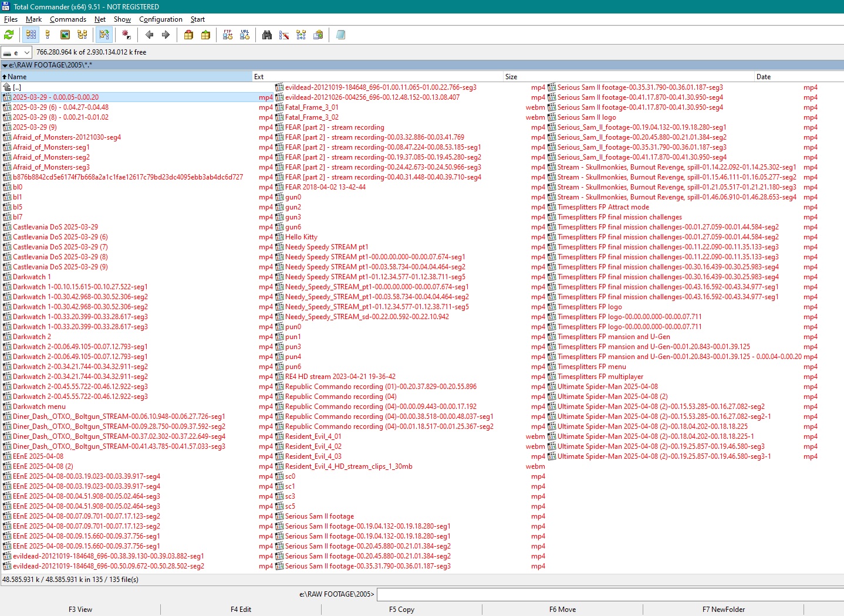Select file Darkwatch menu

[39, 407]
